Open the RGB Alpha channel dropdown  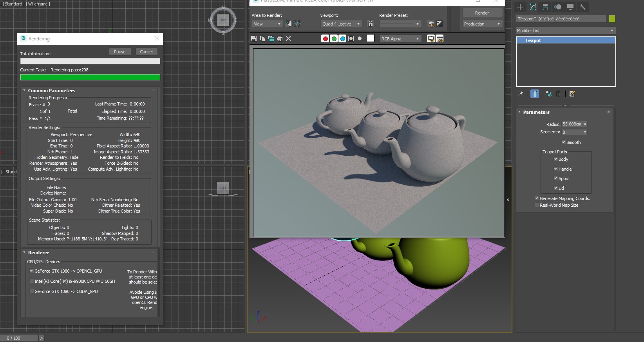point(400,39)
